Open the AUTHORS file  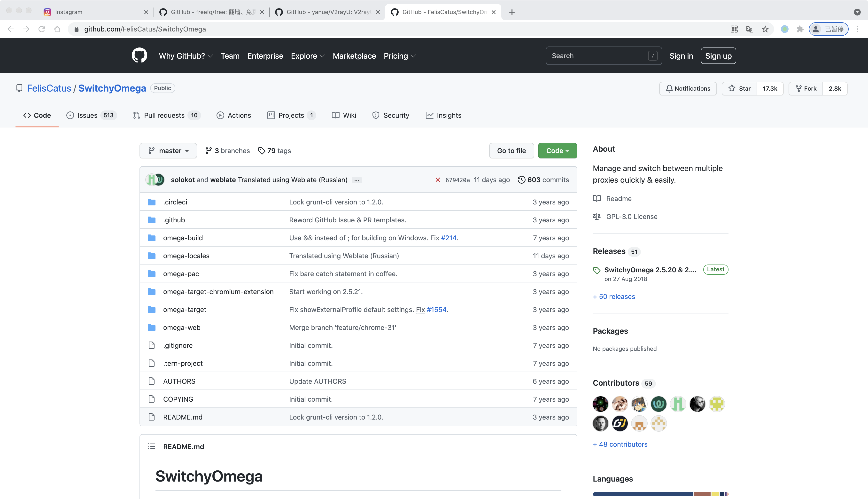point(179,381)
